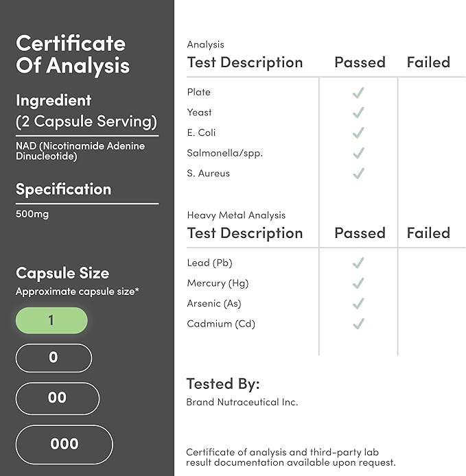Viewport: 466px width, 476px height.
Task: Click the 500mg specification value
Action: coord(32,213)
